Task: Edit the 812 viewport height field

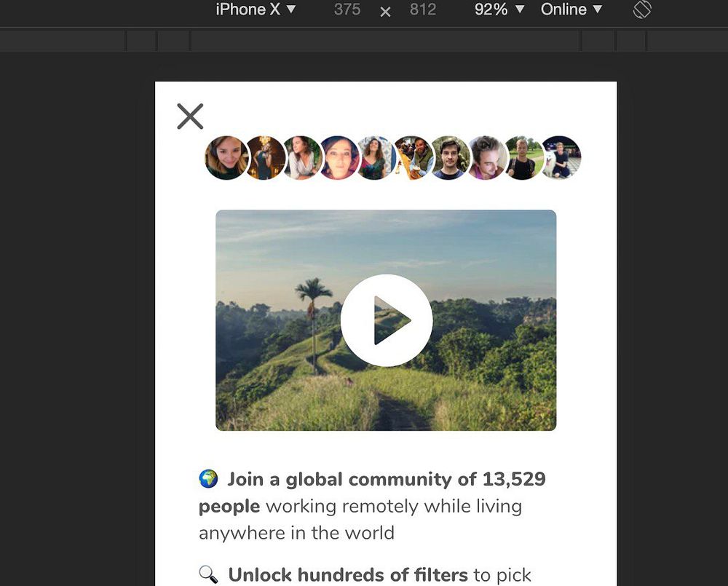Action: point(423,9)
